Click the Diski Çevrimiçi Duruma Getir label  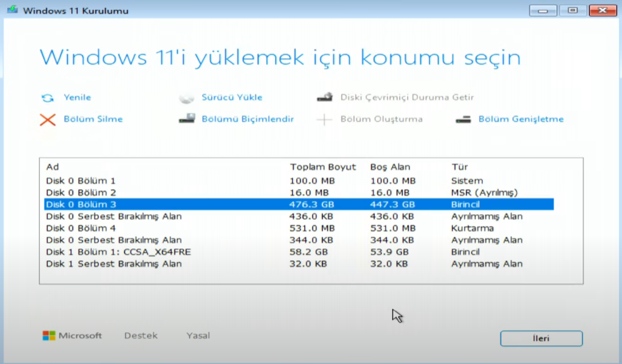[407, 97]
